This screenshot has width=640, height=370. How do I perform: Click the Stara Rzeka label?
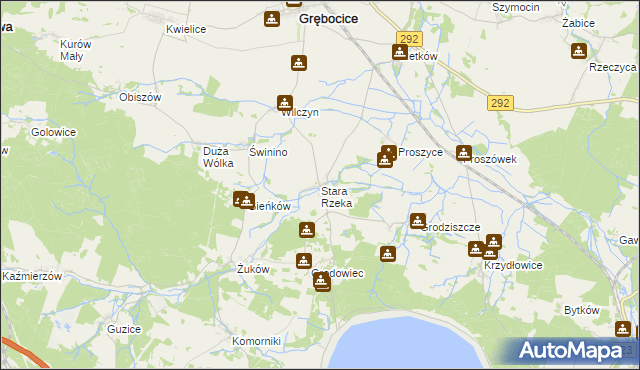pos(336,197)
